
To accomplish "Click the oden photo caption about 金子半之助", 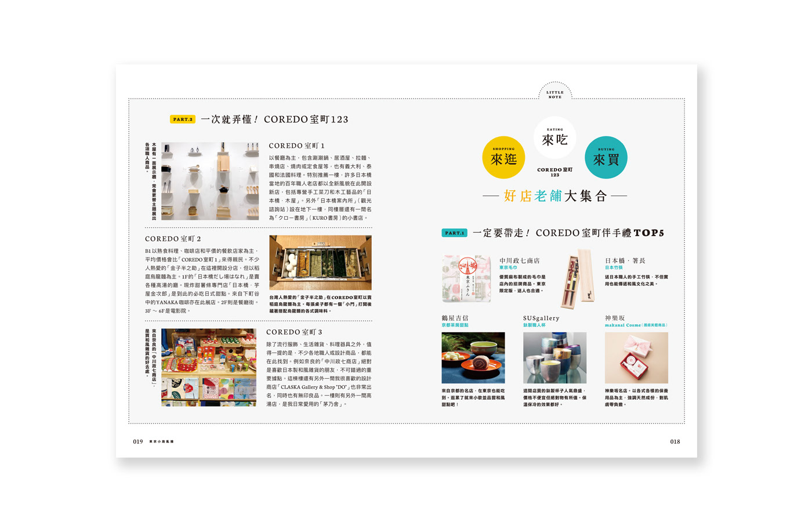I will tap(320, 304).
